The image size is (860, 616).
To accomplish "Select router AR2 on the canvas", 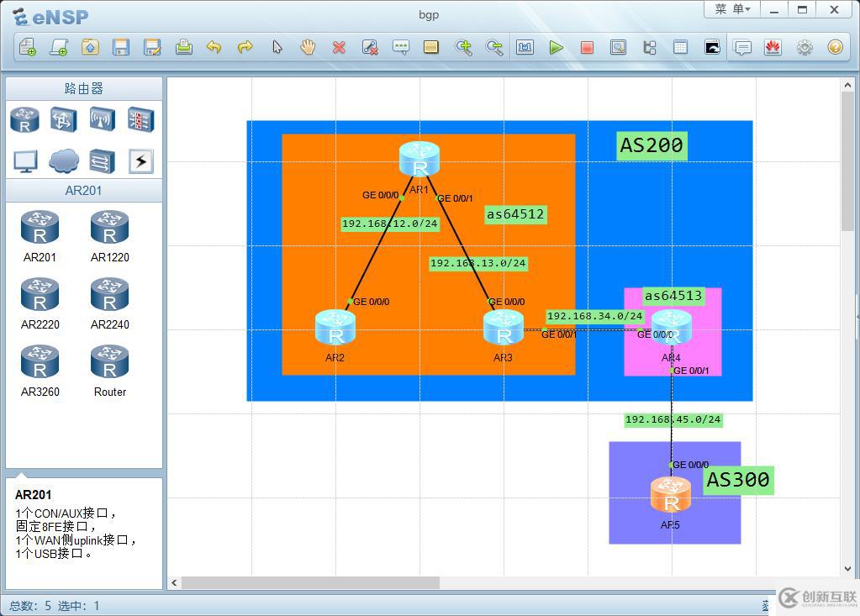I will point(335,328).
